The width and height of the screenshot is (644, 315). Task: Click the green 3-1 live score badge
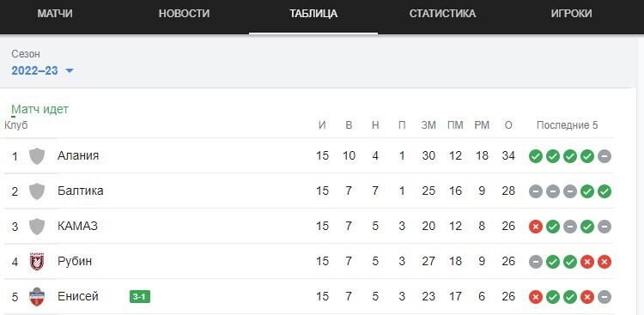140,296
